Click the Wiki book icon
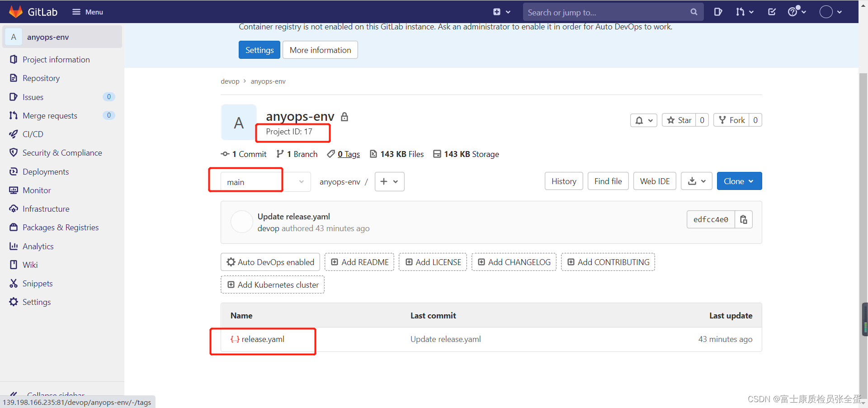 pyautogui.click(x=14, y=265)
